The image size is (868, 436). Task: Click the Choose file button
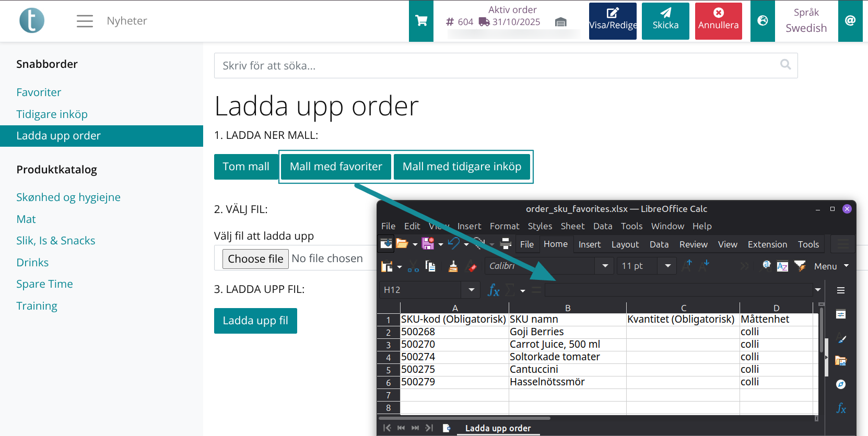[255, 259]
